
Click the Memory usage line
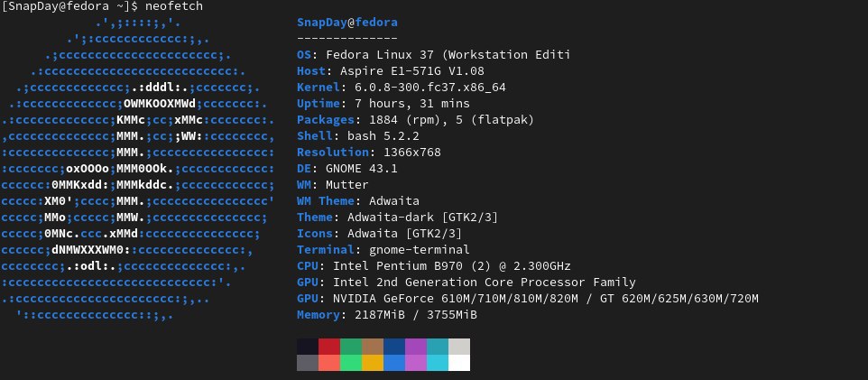tap(386, 314)
